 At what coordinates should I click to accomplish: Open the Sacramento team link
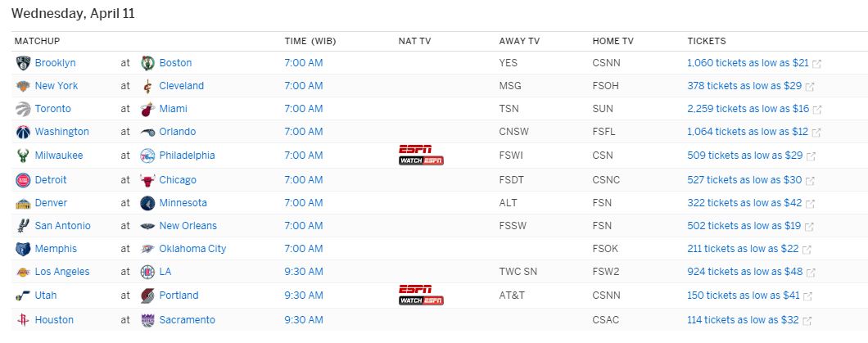click(187, 320)
